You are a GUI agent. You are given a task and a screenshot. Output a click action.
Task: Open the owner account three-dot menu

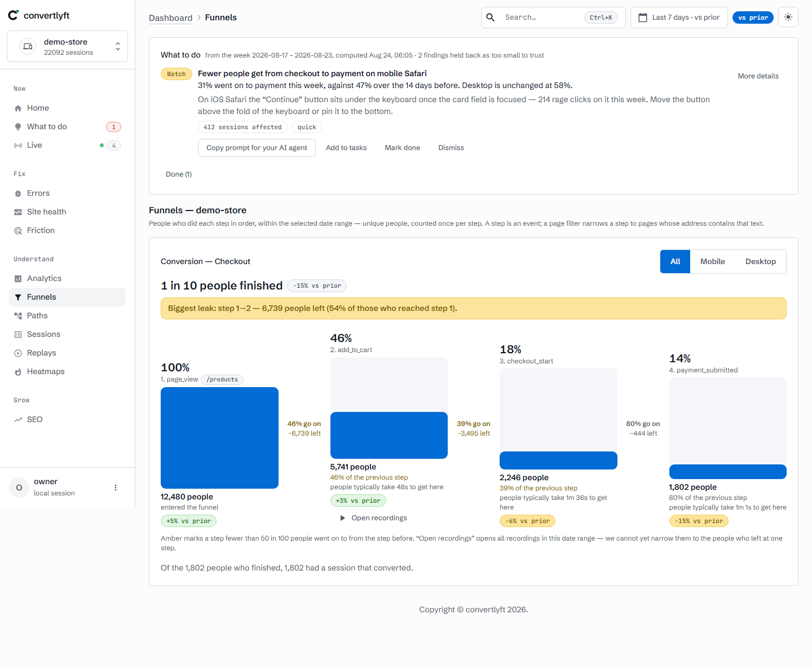pyautogui.click(x=116, y=488)
